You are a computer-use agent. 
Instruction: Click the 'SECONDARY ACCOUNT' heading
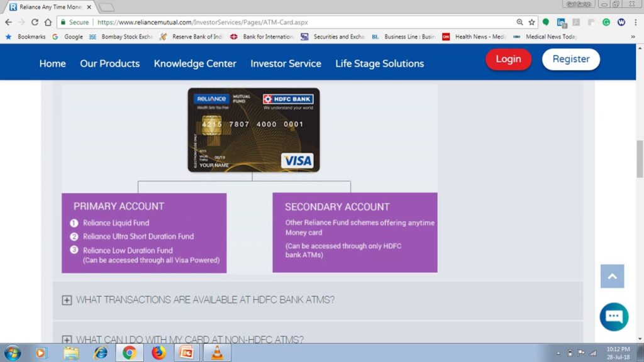click(337, 207)
